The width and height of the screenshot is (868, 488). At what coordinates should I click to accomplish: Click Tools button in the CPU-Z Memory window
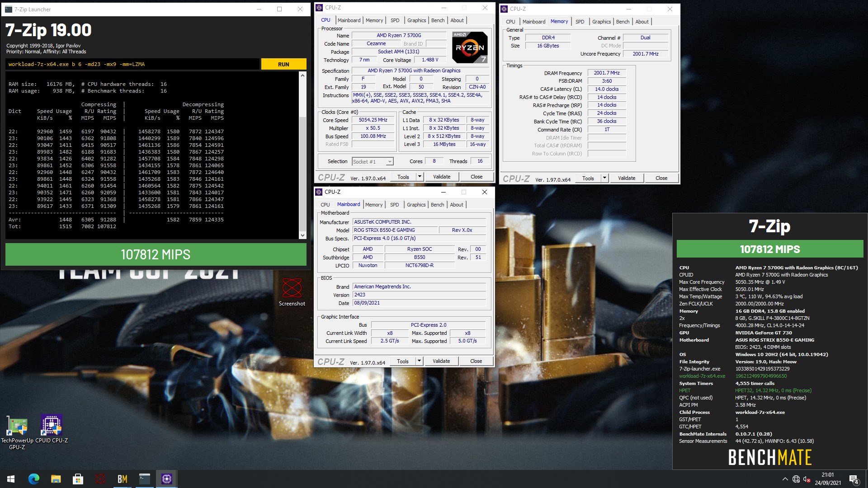tap(588, 178)
